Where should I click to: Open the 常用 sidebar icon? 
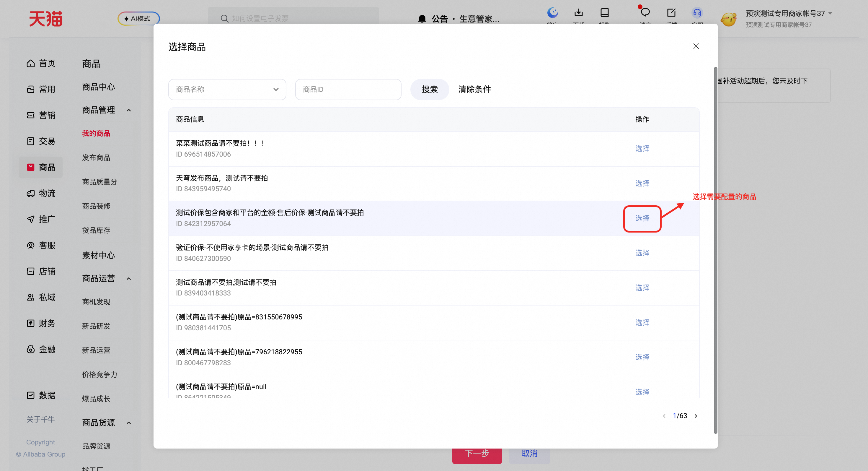31,89
